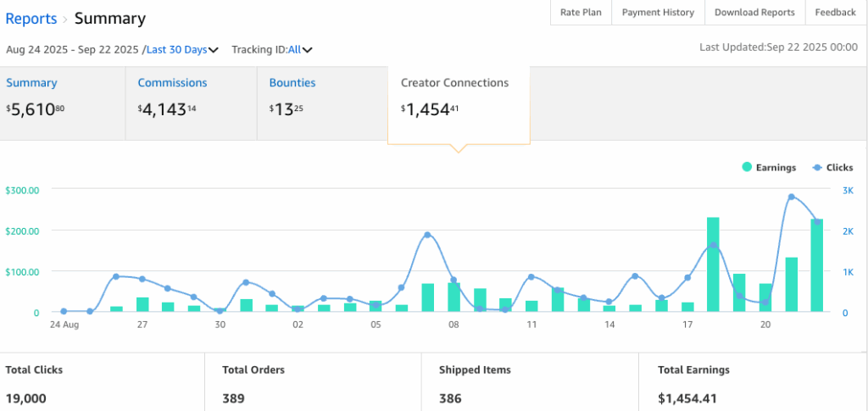Image resolution: width=868 pixels, height=411 pixels.
Task: Open Payment History page
Action: 658,13
